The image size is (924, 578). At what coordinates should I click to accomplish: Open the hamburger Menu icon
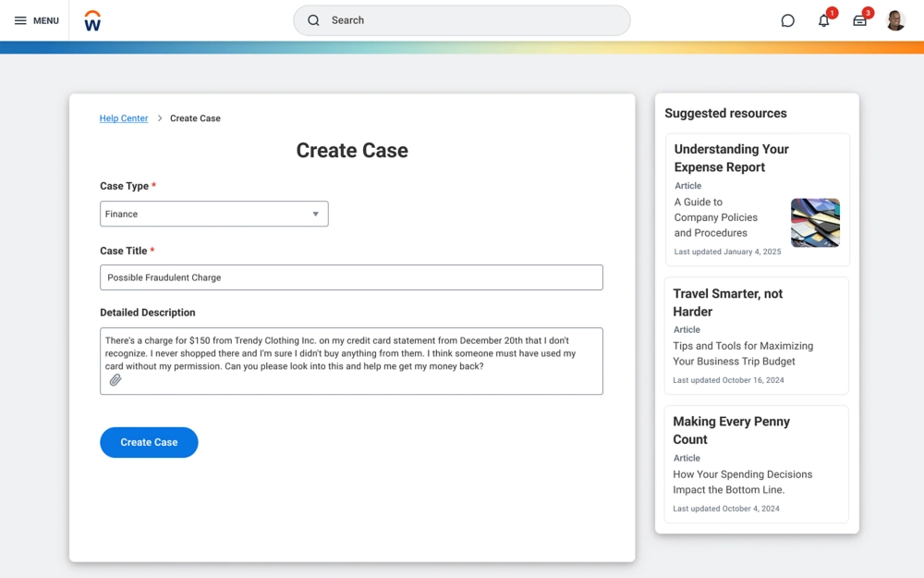coord(20,20)
